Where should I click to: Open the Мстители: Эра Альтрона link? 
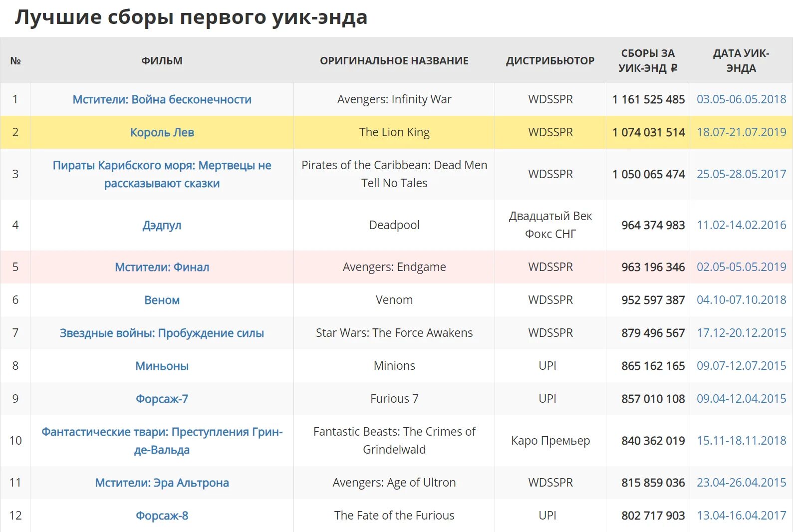[162, 483]
